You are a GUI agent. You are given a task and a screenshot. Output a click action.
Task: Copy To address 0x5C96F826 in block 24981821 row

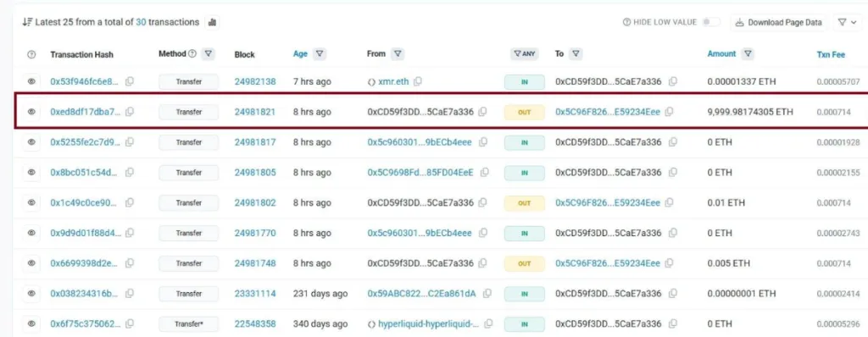click(x=669, y=112)
